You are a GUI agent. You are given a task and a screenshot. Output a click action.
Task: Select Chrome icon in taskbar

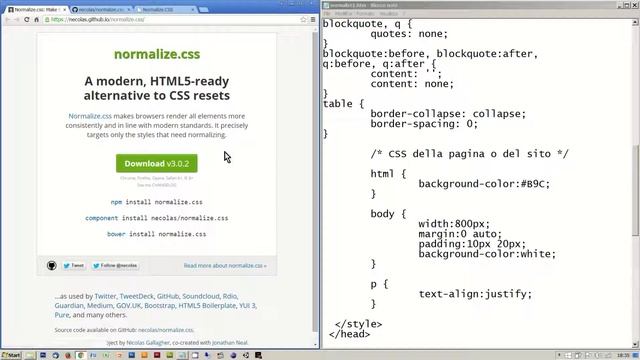pos(81,355)
